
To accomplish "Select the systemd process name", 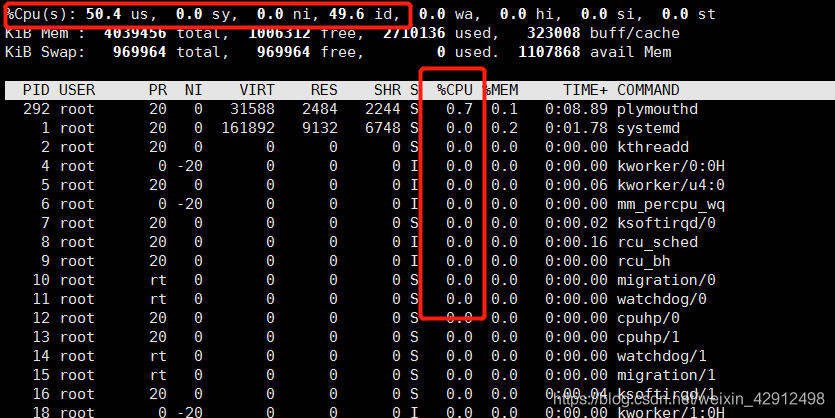I will pyautogui.click(x=648, y=128).
